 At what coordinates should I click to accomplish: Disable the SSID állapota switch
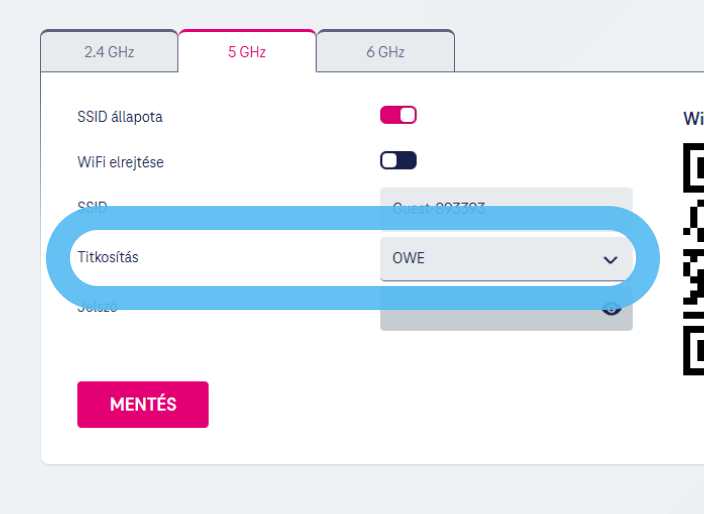(x=398, y=115)
